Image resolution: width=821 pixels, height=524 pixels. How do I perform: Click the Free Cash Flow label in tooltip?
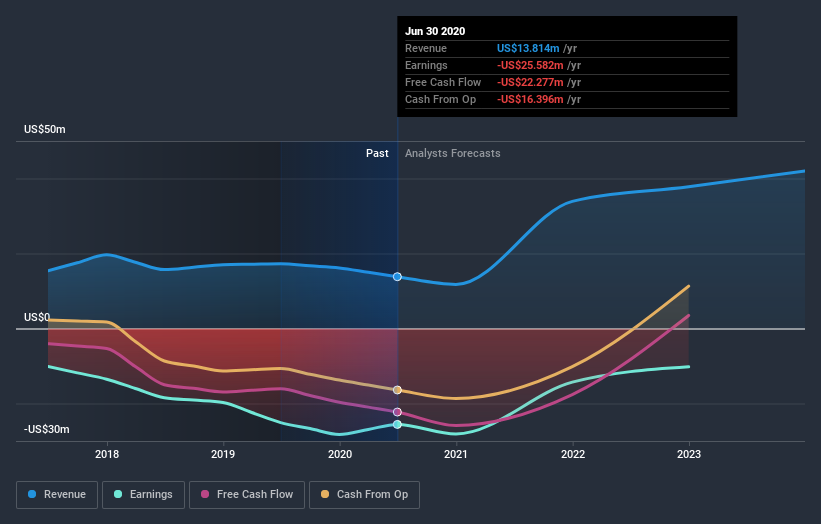(x=443, y=82)
